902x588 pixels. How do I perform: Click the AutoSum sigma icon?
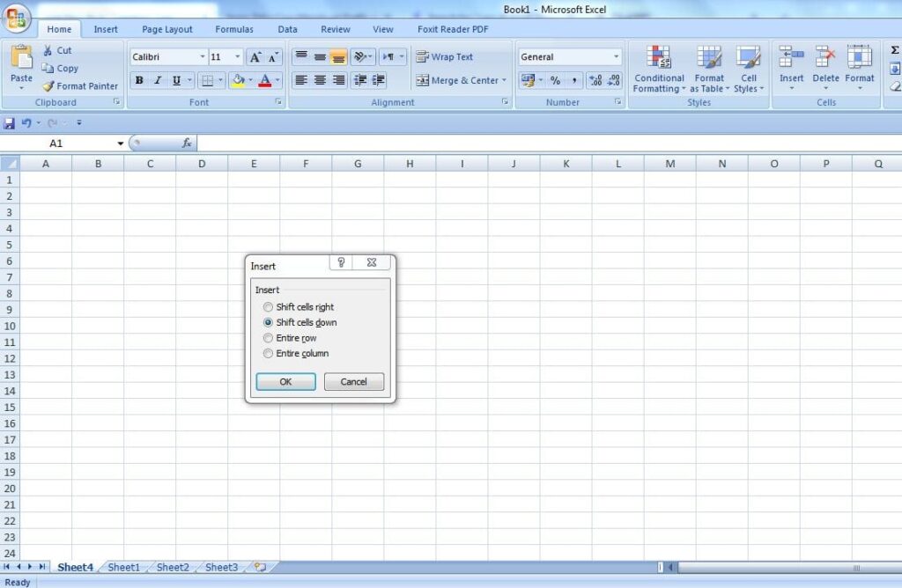895,50
